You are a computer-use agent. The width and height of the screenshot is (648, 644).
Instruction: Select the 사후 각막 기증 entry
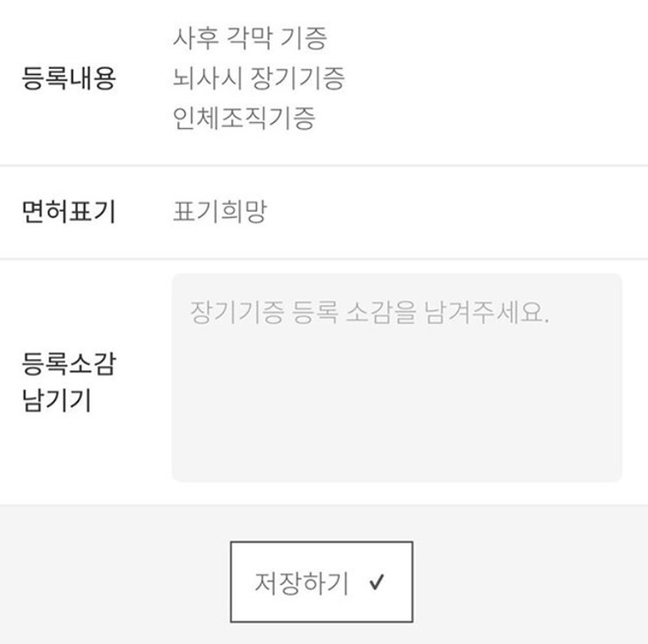pyautogui.click(x=249, y=38)
